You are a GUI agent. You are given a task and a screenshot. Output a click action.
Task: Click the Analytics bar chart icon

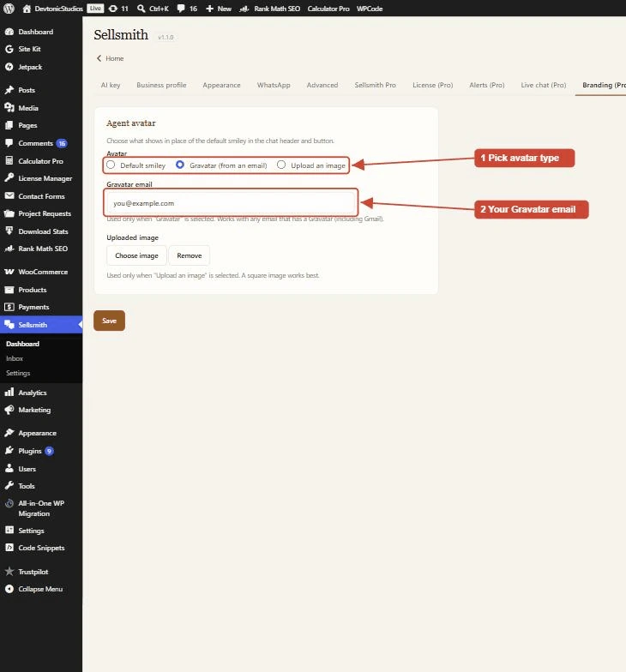[9, 393]
